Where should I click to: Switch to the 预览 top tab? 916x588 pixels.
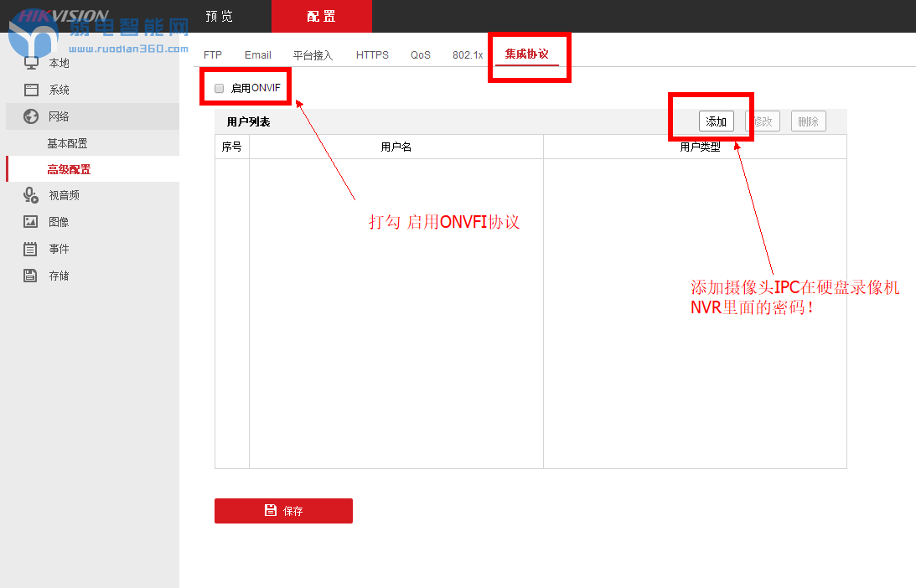pyautogui.click(x=220, y=17)
